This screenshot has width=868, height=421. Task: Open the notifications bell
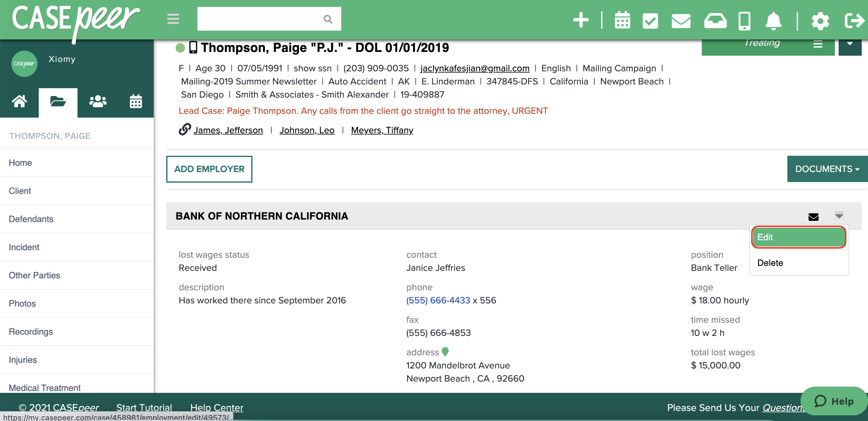[773, 20]
